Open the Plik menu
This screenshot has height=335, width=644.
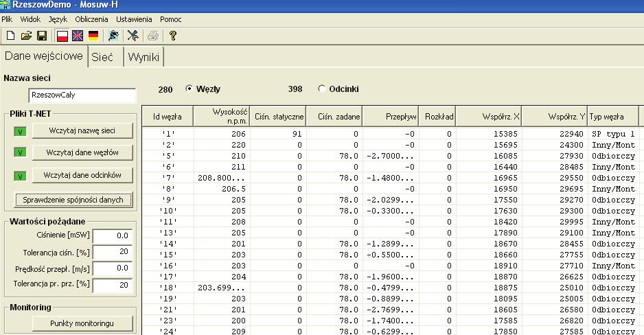[7, 19]
